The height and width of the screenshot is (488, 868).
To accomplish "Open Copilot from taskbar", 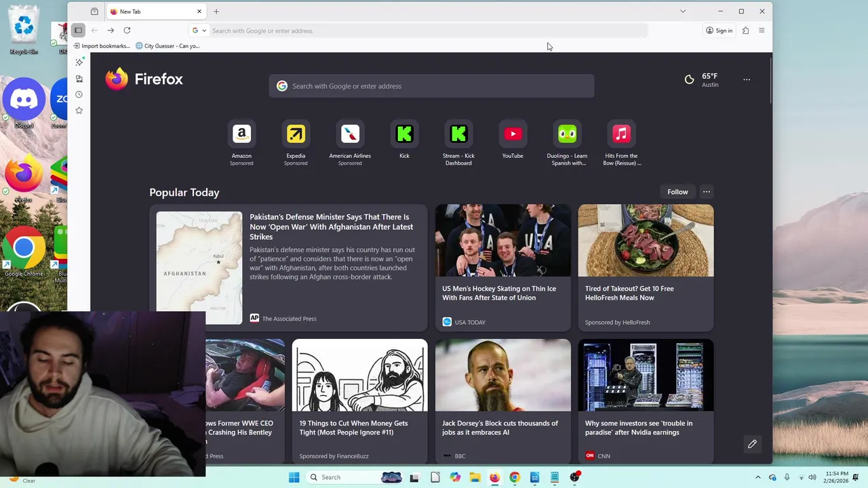I will click(455, 477).
